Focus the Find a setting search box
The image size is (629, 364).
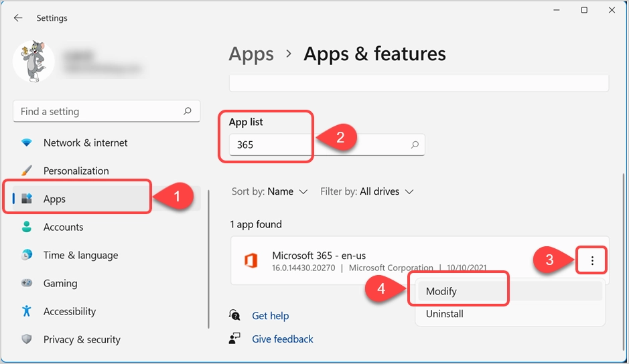click(x=107, y=111)
